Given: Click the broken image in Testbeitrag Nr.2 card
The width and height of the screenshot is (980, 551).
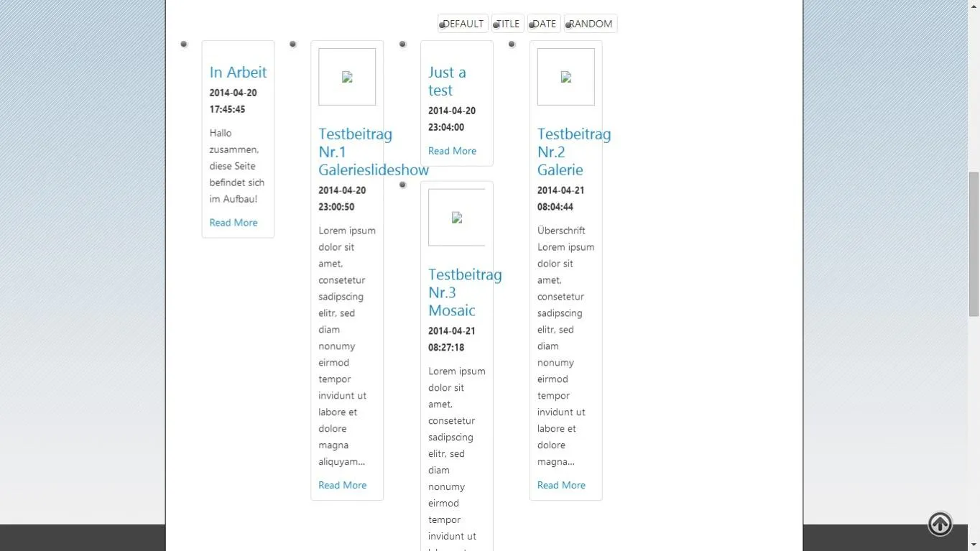Looking at the screenshot, I should (x=566, y=77).
